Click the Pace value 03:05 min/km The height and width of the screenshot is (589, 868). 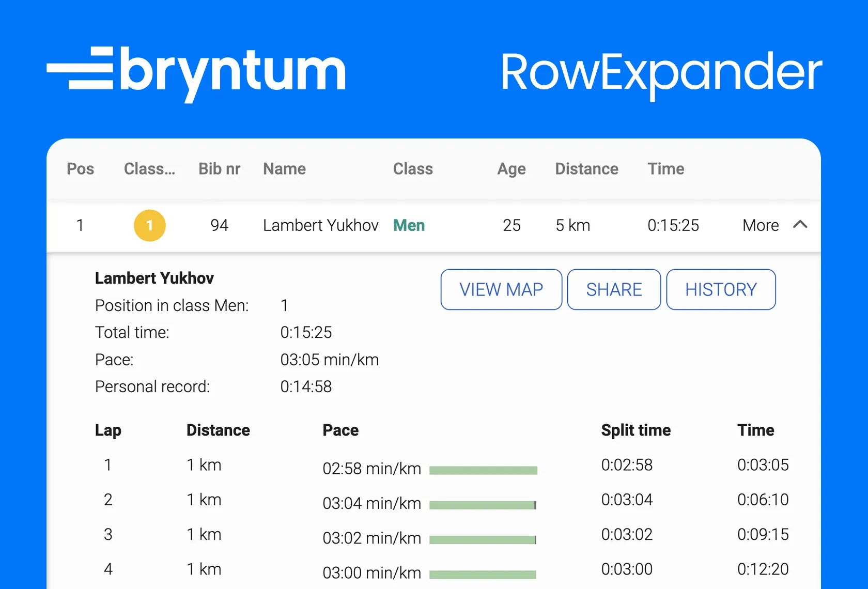(329, 360)
